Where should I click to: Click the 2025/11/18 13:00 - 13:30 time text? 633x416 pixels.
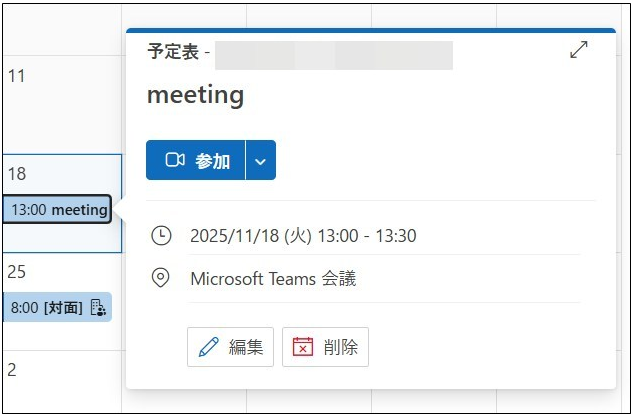point(303,236)
